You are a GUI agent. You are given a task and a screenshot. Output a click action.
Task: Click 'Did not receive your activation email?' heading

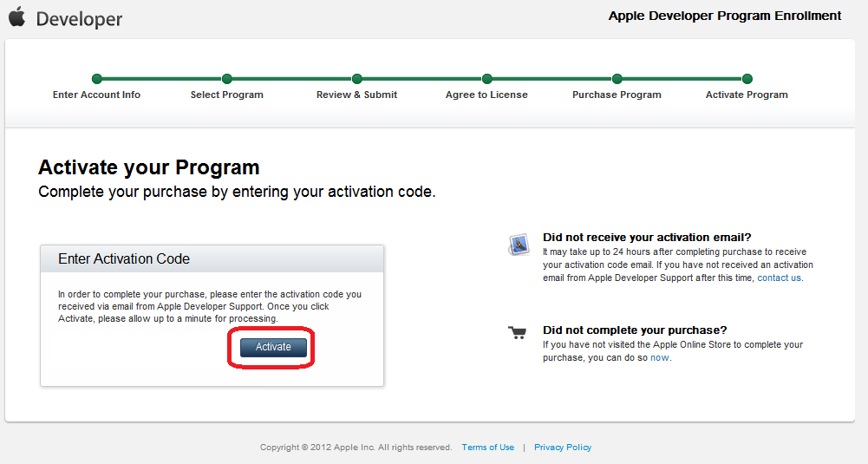pyautogui.click(x=647, y=238)
